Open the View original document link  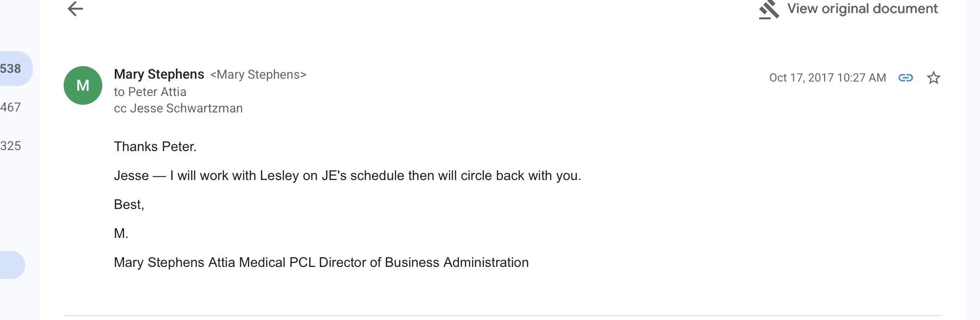(862, 9)
